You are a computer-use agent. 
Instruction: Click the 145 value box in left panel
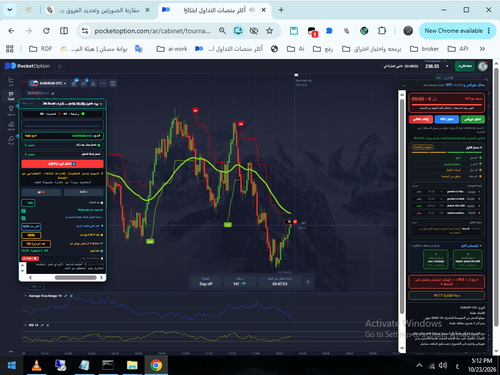[x=28, y=203]
